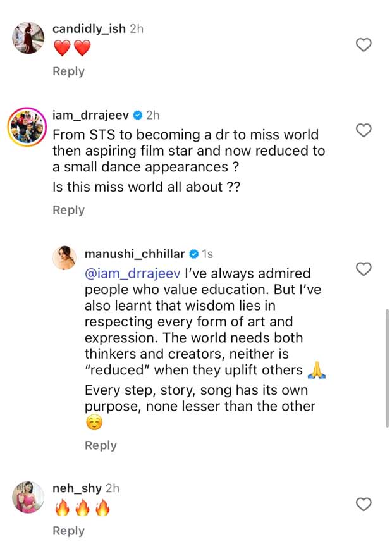Screen dimensions: 392x556
Task: Tap neh_shy's profile picture
Action: (28, 498)
